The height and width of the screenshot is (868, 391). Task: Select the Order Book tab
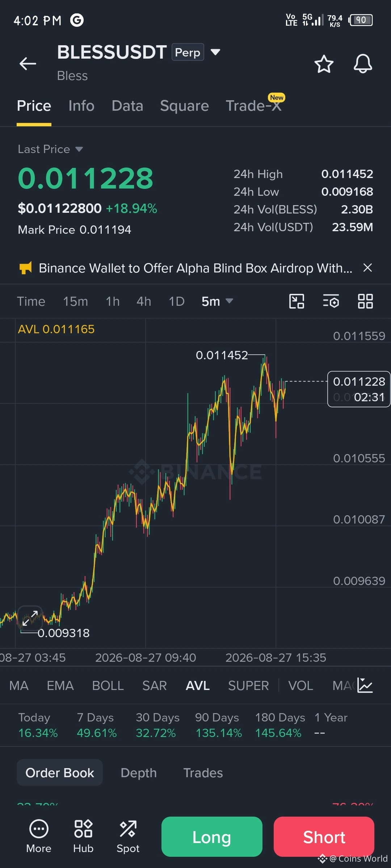tap(60, 772)
